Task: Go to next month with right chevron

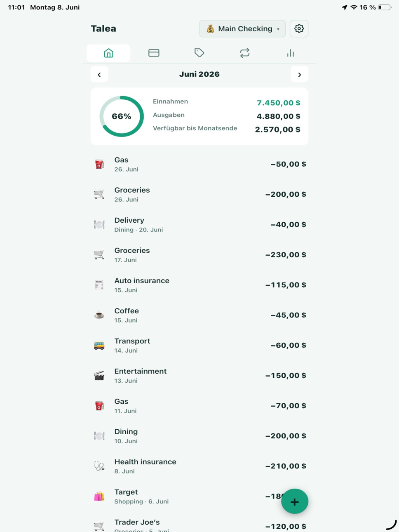Action: [x=300, y=75]
